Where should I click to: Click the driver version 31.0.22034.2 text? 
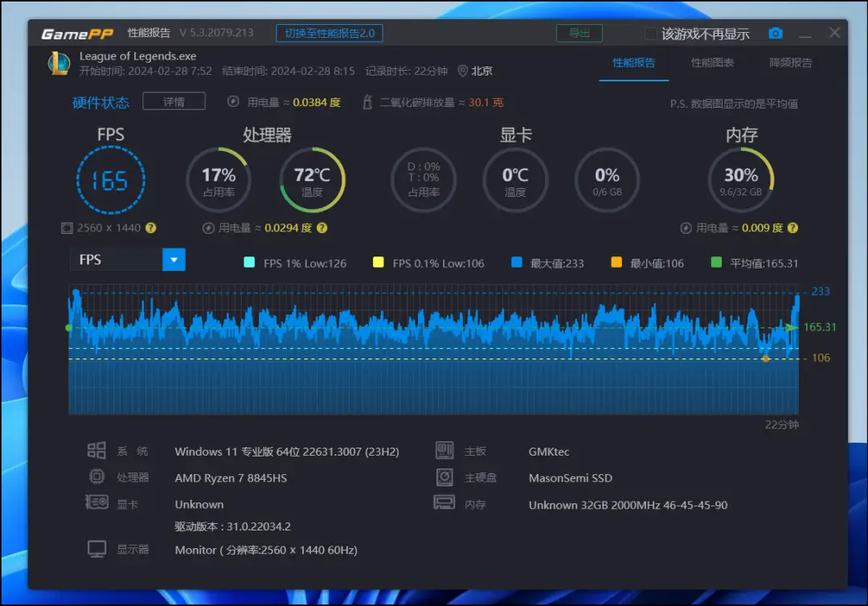pos(232,526)
